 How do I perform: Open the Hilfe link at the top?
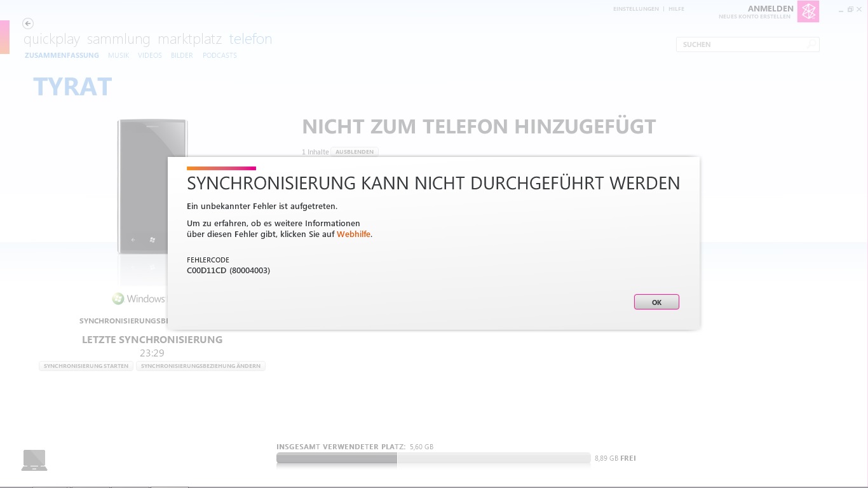tap(676, 9)
